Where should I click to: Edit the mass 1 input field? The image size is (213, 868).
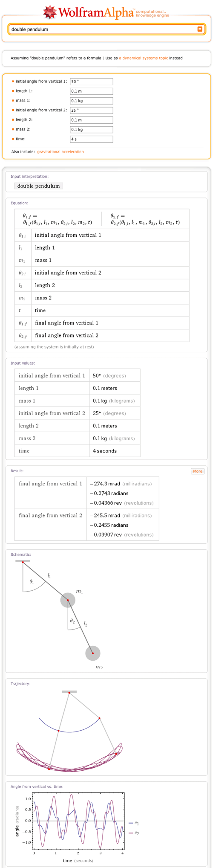(x=92, y=101)
